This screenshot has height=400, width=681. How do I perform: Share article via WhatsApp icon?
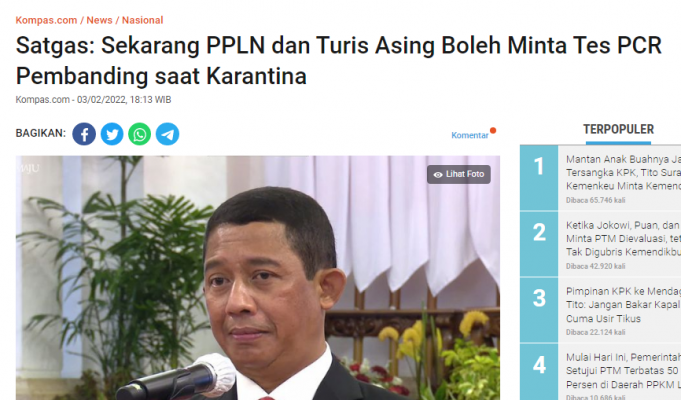tap(139, 134)
